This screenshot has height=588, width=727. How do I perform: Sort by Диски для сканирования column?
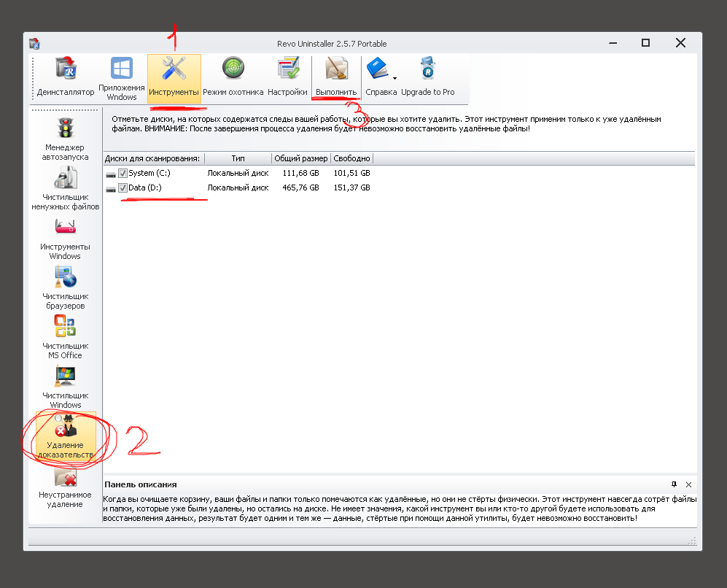pos(153,158)
